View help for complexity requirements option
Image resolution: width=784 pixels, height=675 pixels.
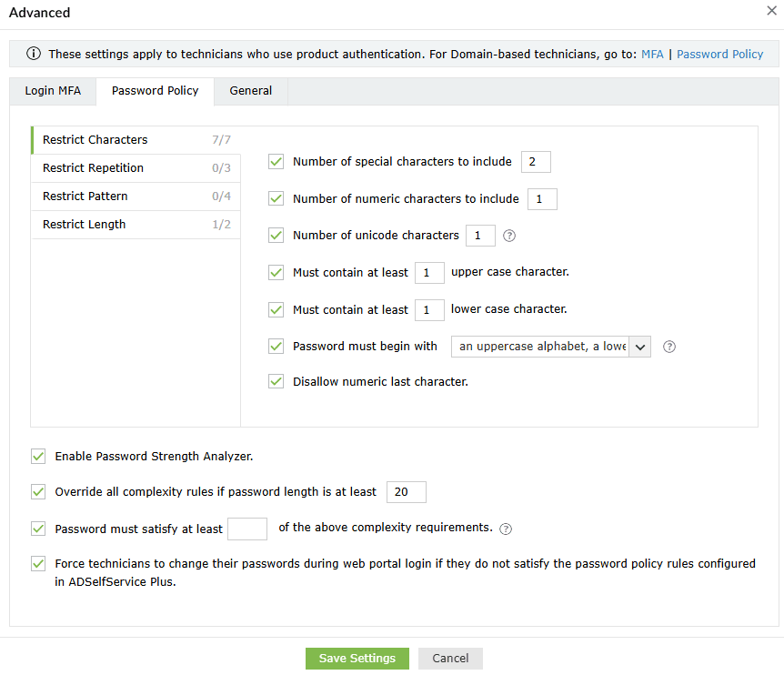pyautogui.click(x=506, y=529)
